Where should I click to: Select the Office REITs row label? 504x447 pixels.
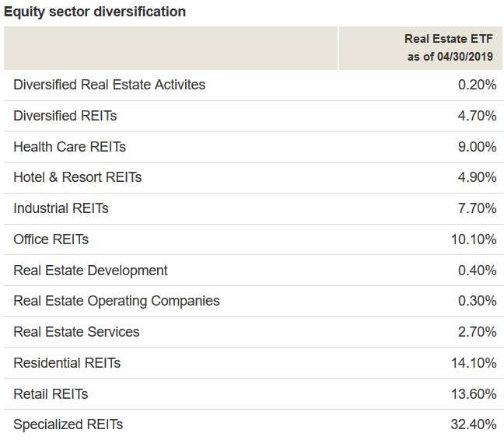pos(51,239)
